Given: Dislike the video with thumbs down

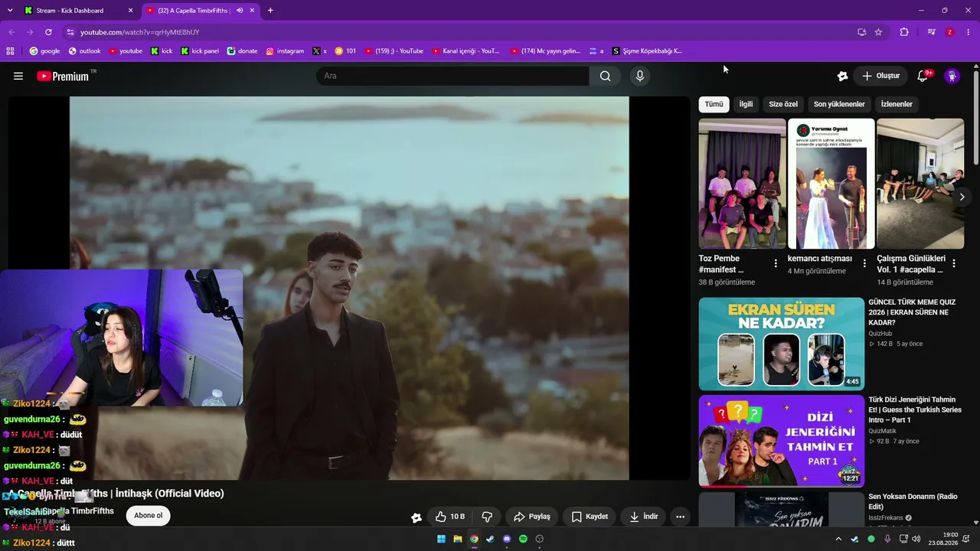Looking at the screenshot, I should coord(487,517).
